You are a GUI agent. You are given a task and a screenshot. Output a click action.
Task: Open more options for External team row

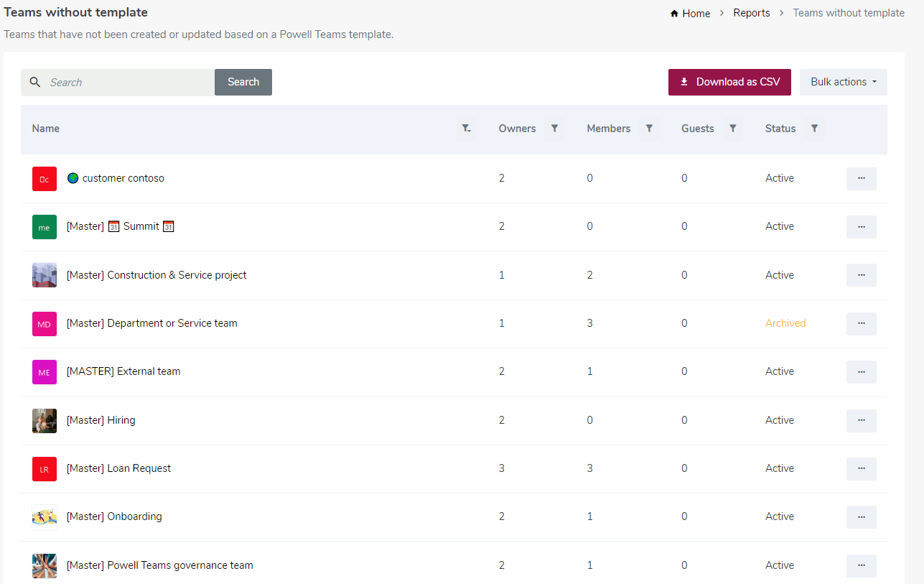pos(862,371)
